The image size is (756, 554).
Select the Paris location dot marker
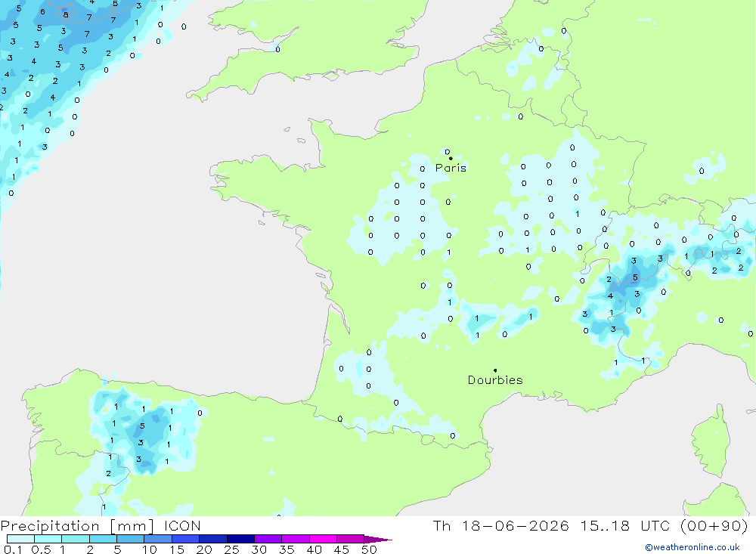[451, 158]
